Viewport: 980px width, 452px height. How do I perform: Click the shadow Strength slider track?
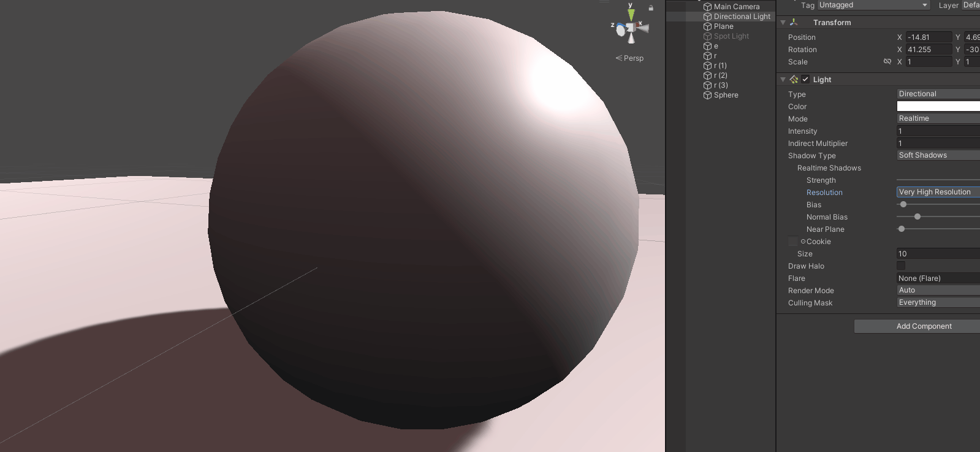pyautogui.click(x=938, y=180)
